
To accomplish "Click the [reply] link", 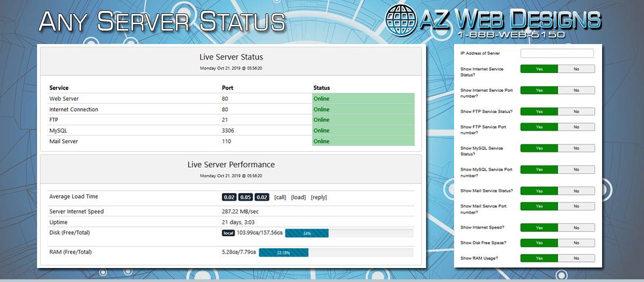I will pyautogui.click(x=319, y=197).
